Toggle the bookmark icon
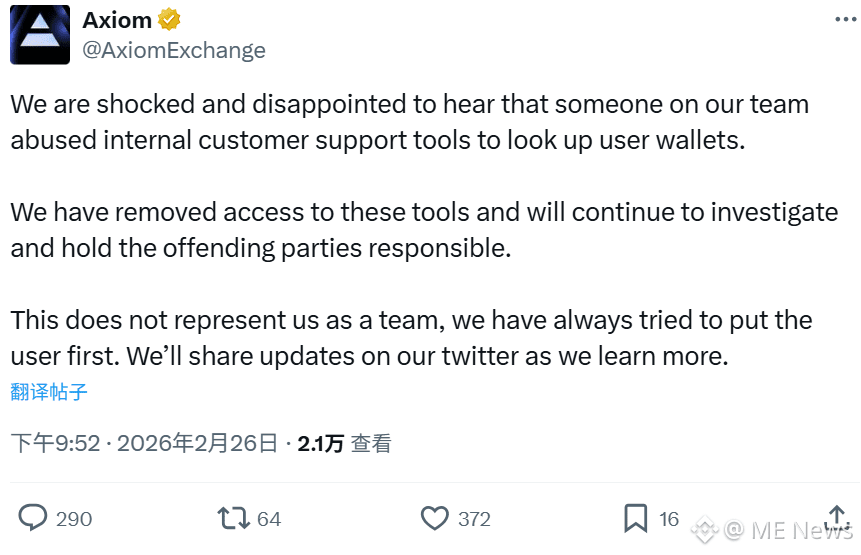861x555 pixels. click(635, 517)
